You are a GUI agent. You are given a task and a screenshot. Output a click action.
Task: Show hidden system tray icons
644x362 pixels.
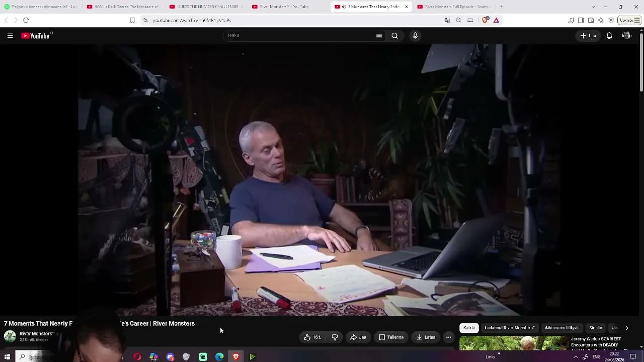tap(576, 357)
